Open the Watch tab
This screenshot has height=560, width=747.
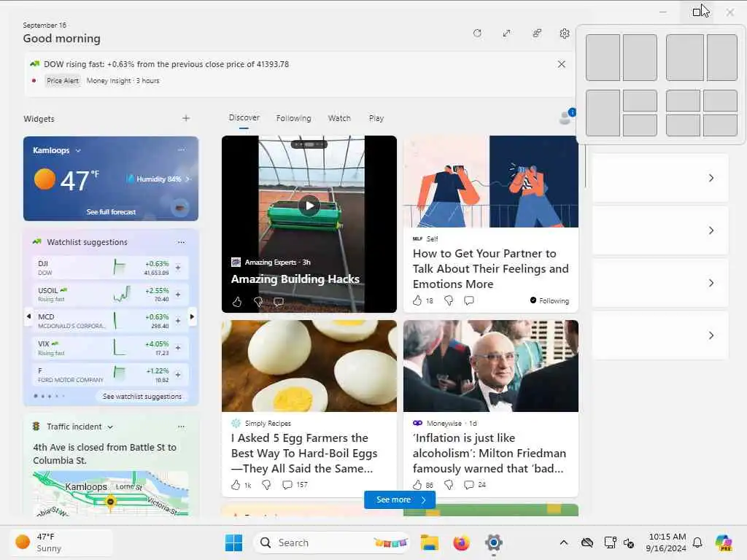click(339, 118)
